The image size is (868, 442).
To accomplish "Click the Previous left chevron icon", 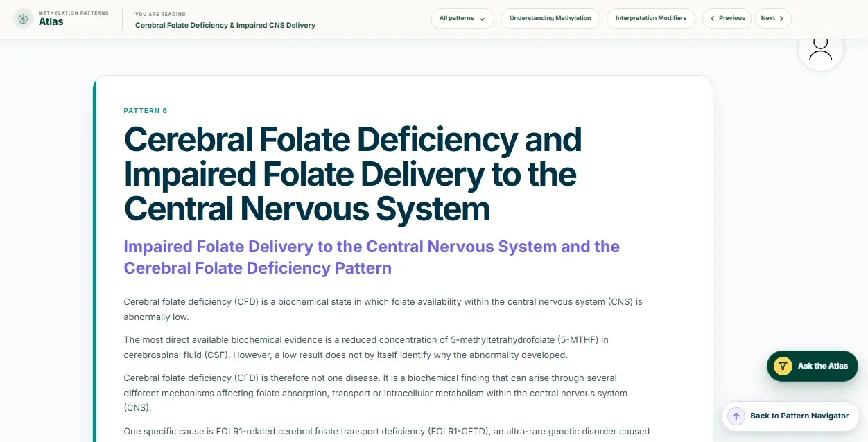I will (712, 19).
